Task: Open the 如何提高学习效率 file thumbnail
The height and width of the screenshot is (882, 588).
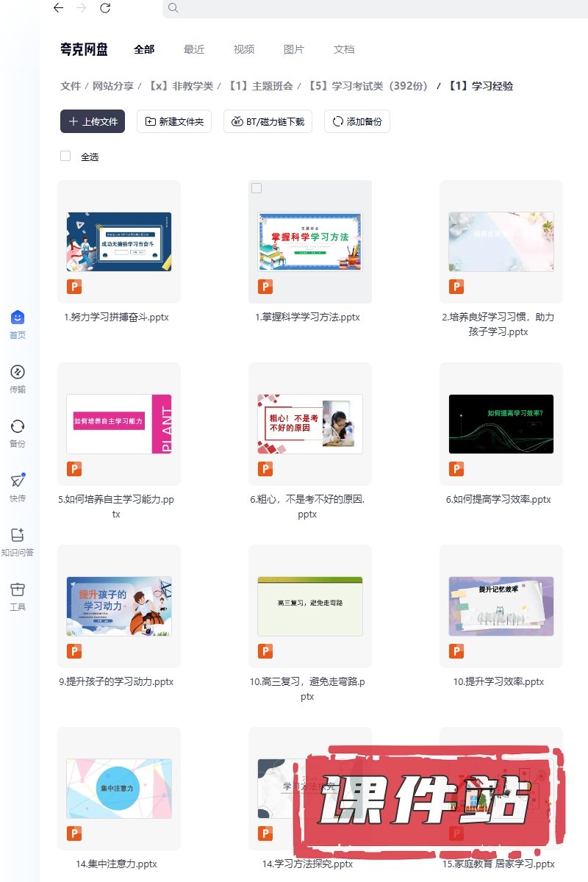Action: [x=501, y=423]
